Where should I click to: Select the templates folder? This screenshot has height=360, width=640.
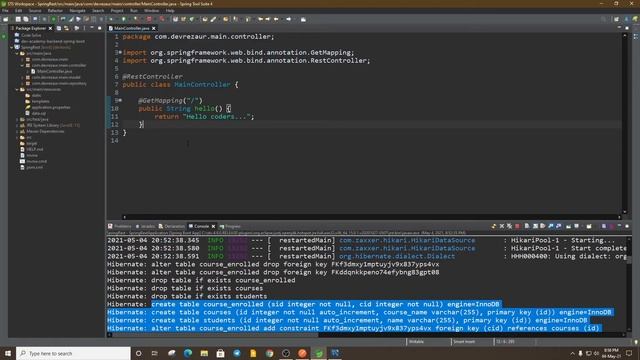tap(40, 101)
